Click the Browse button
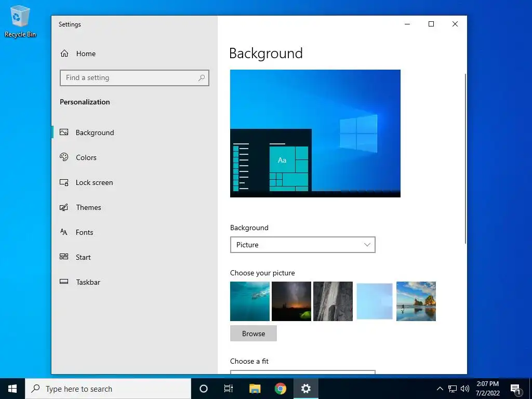 254,333
